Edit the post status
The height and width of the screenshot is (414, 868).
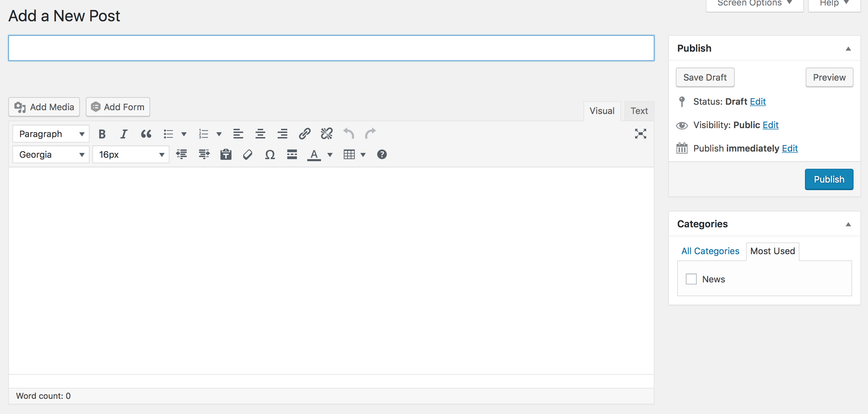click(x=758, y=102)
